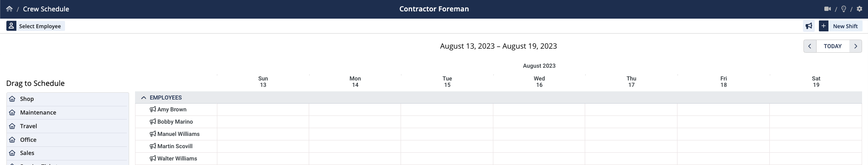Click the megaphone announcement icon near New Shift
Viewport: 868px width, 165px height.
pyautogui.click(x=809, y=26)
